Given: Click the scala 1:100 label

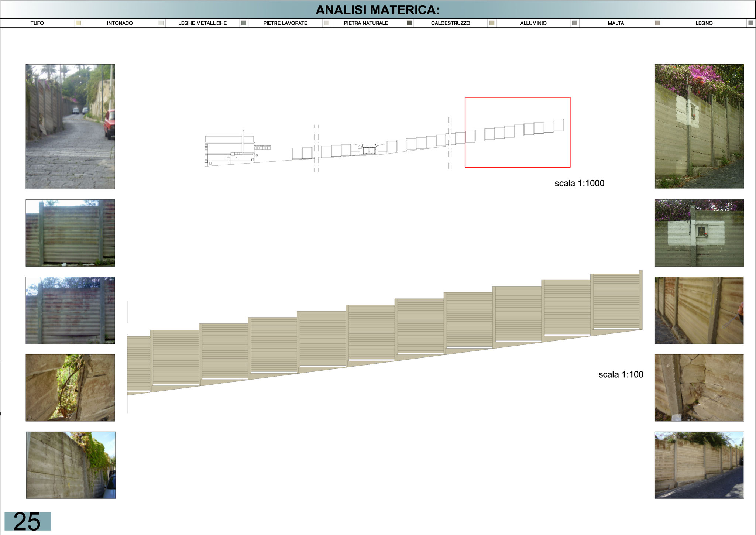Looking at the screenshot, I should [621, 374].
